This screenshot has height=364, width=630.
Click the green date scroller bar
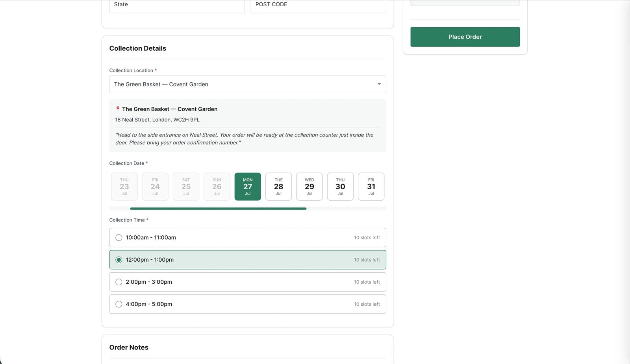(218, 209)
